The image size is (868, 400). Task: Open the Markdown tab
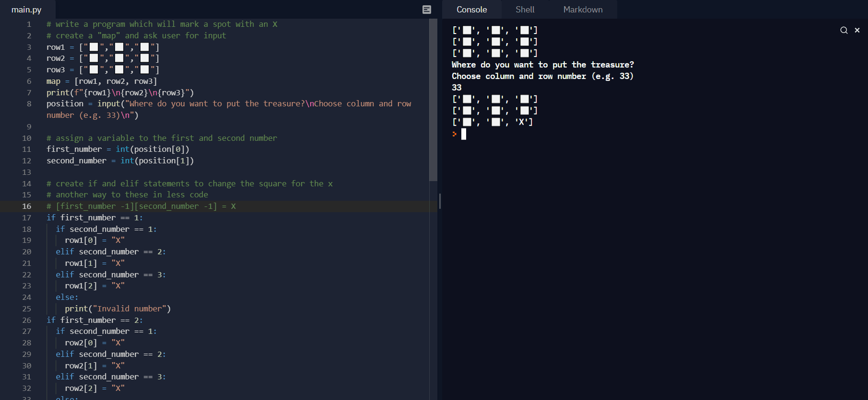(x=583, y=10)
